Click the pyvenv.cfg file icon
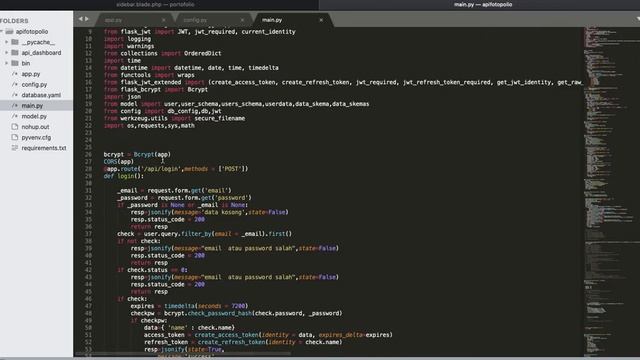Screen dimensions: 640x360 click(x=15, y=138)
